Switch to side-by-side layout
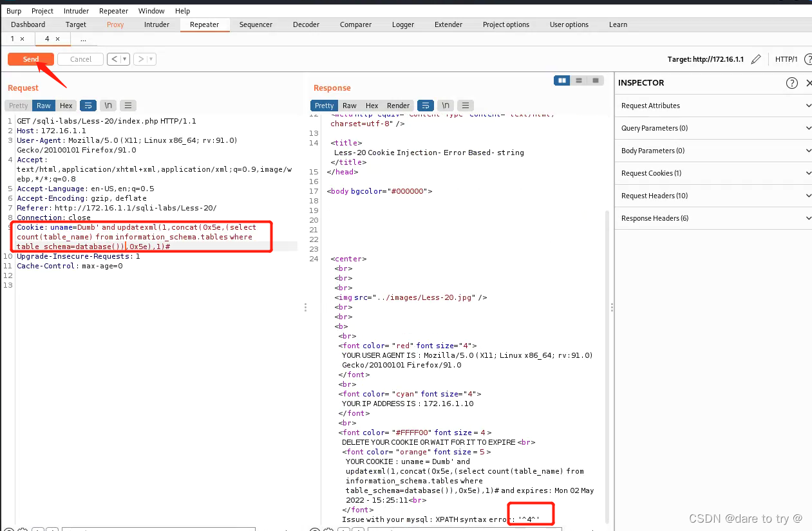The image size is (812, 531). 562,80
